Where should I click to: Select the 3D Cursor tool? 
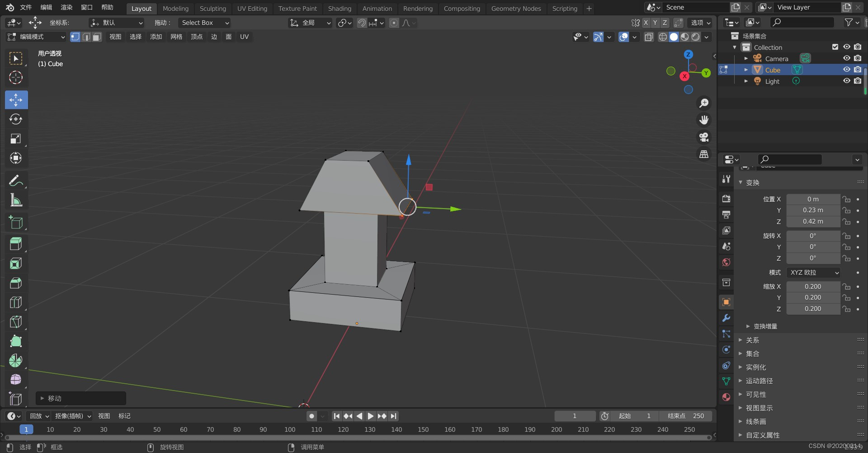(x=16, y=78)
